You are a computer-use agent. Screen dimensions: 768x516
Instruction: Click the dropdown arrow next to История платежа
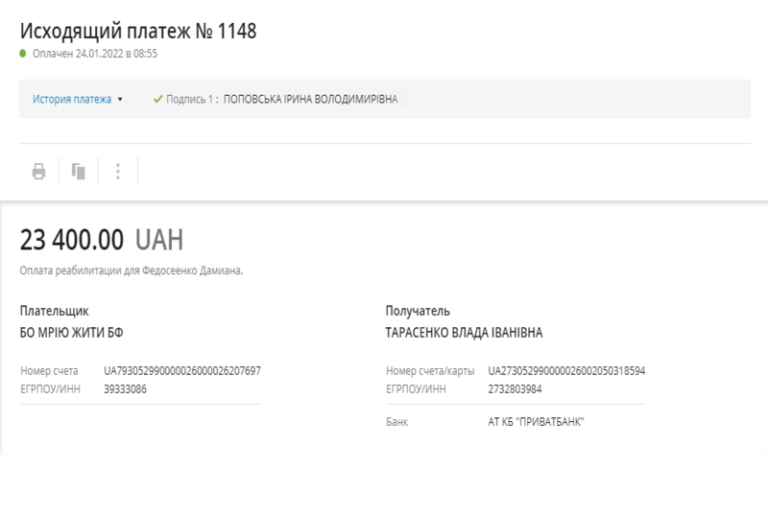[x=120, y=99]
